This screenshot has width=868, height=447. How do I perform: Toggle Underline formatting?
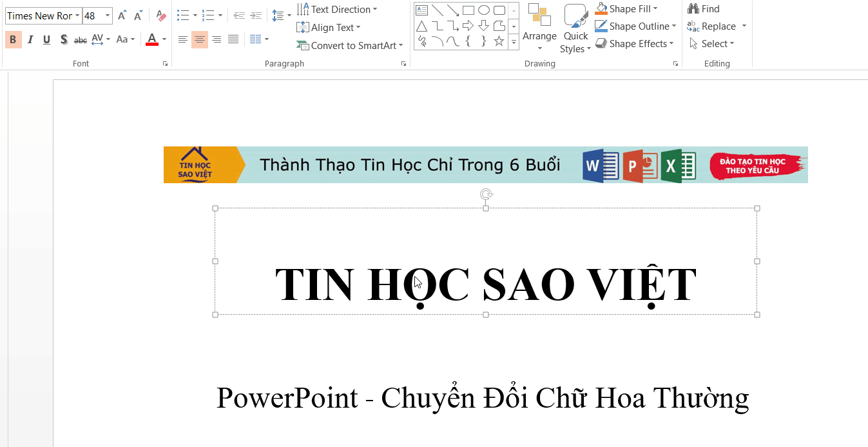point(46,40)
